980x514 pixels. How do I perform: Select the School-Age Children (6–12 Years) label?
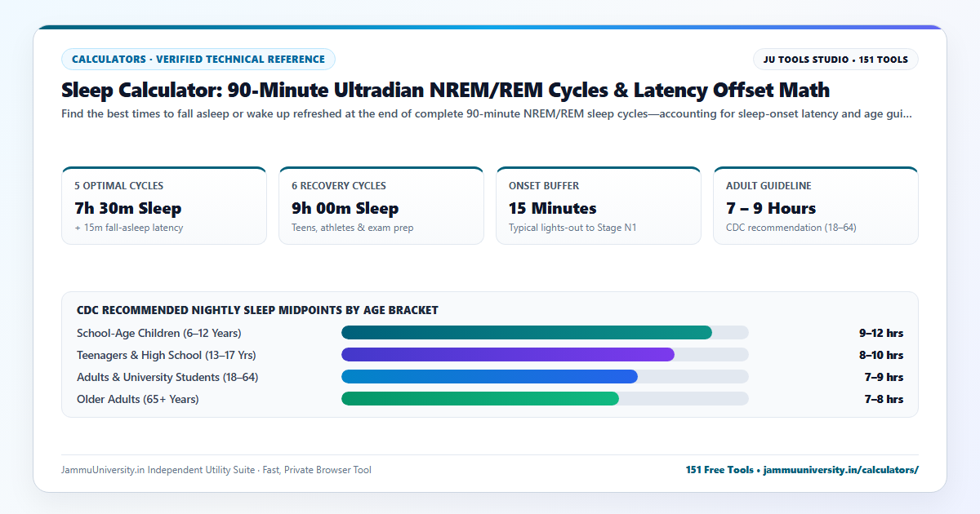[159, 333]
